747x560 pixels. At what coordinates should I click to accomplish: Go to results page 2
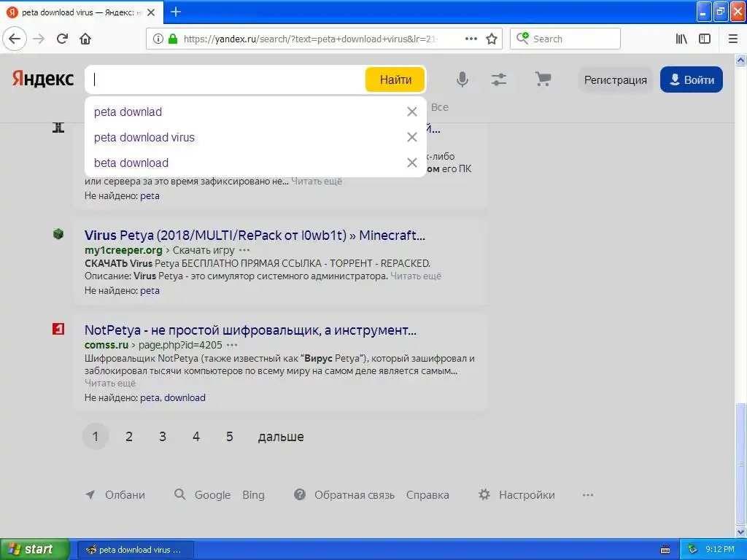click(129, 436)
